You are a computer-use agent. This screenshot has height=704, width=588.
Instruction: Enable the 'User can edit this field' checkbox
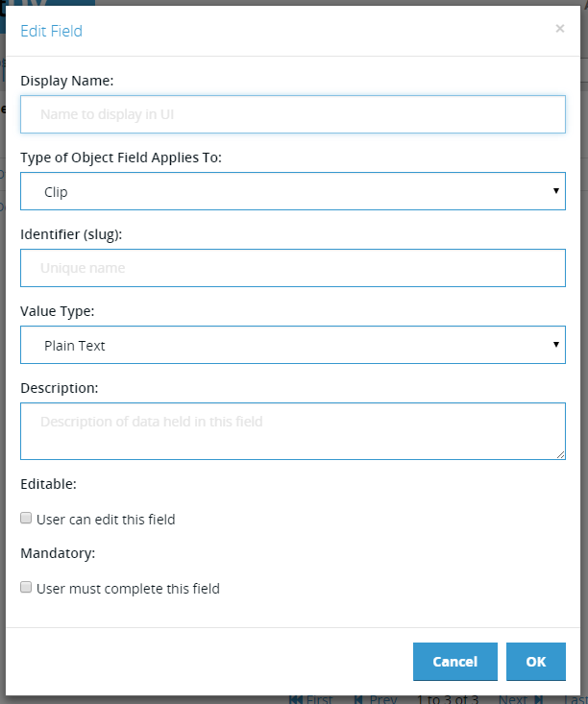(26, 518)
